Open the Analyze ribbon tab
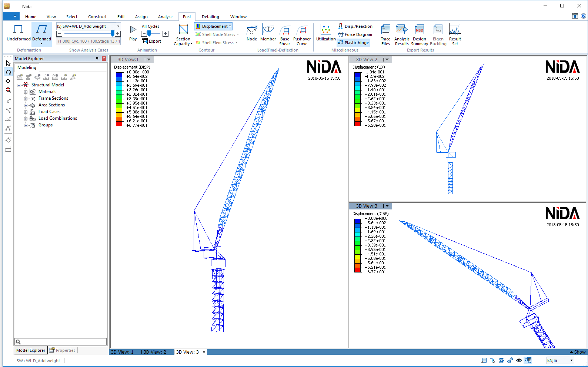588x367 pixels. [165, 17]
